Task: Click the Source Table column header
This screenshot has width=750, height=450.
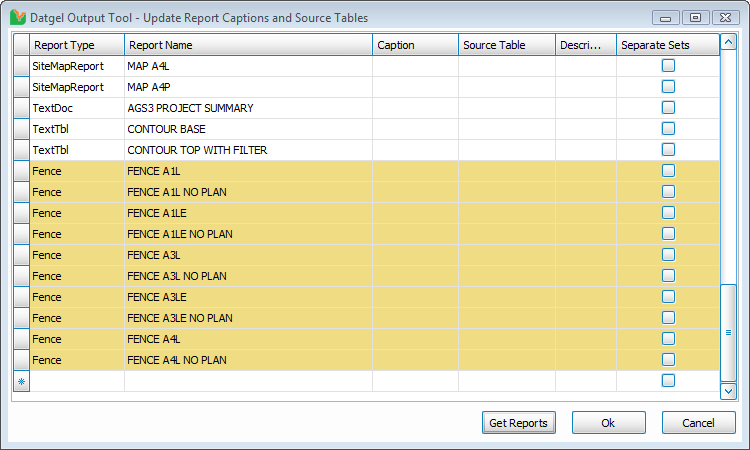Action: pyautogui.click(x=507, y=45)
